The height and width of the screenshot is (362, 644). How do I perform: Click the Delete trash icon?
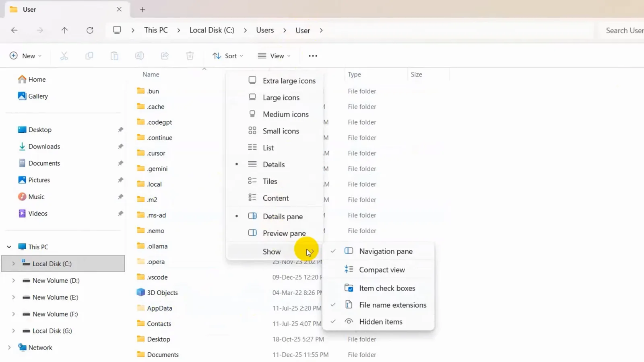[190, 56]
